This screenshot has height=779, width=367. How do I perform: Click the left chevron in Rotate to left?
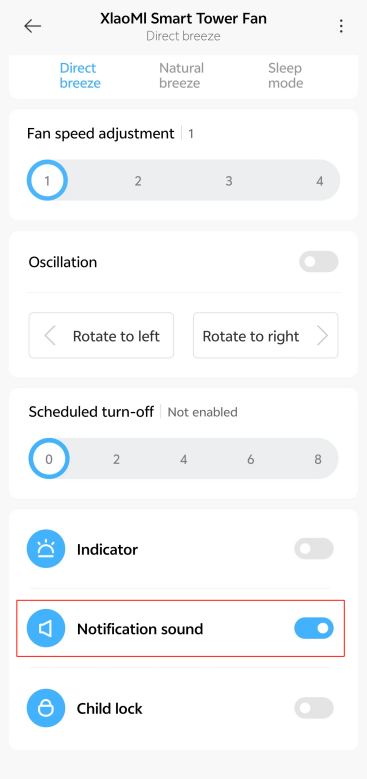click(x=50, y=336)
